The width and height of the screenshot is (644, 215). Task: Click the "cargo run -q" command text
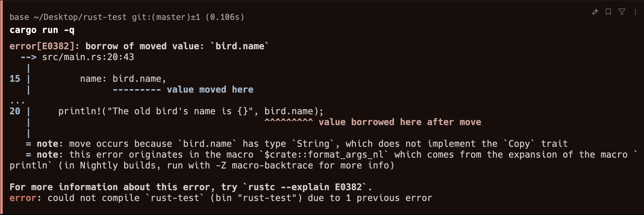coord(42,30)
